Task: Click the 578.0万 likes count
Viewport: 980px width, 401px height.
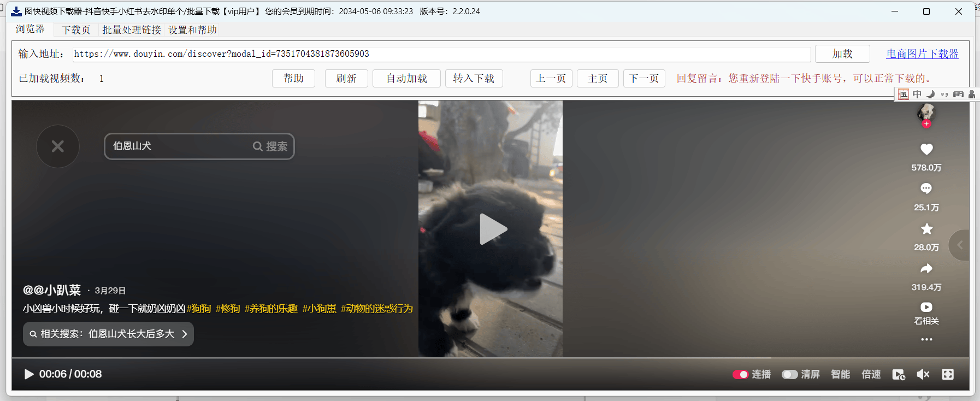Action: [926, 168]
